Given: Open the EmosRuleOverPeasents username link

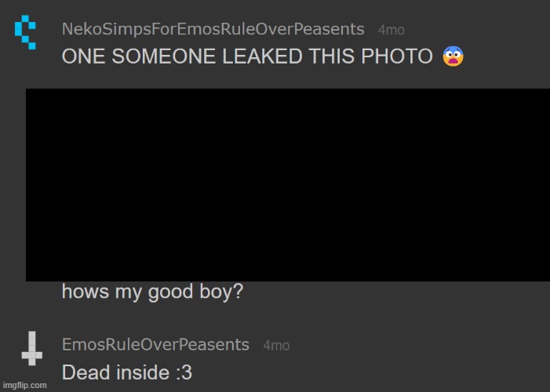Looking at the screenshot, I should click(x=155, y=345).
